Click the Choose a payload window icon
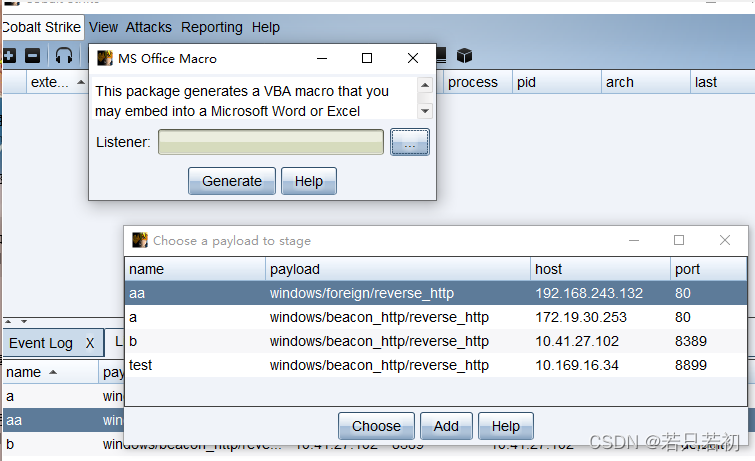The height and width of the screenshot is (461, 755). pyautogui.click(x=140, y=240)
